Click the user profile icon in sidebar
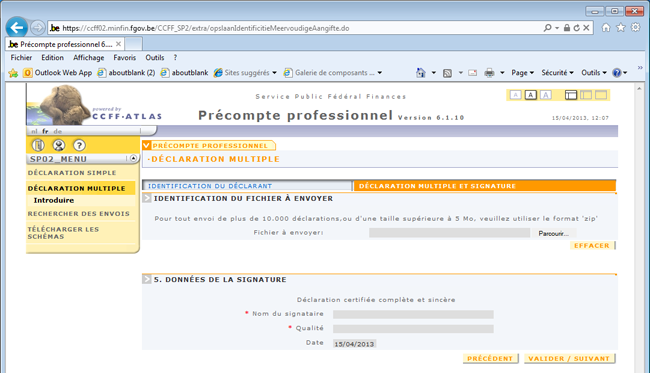 (59, 145)
